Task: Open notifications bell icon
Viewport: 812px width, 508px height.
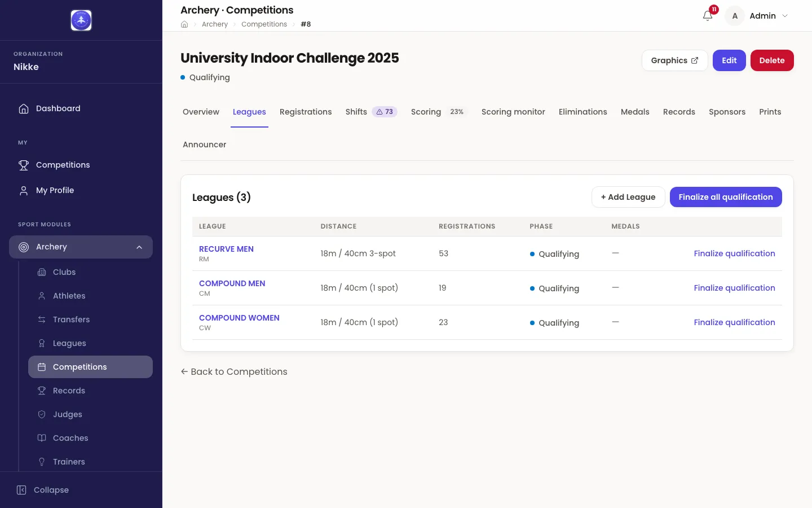Action: [x=708, y=16]
